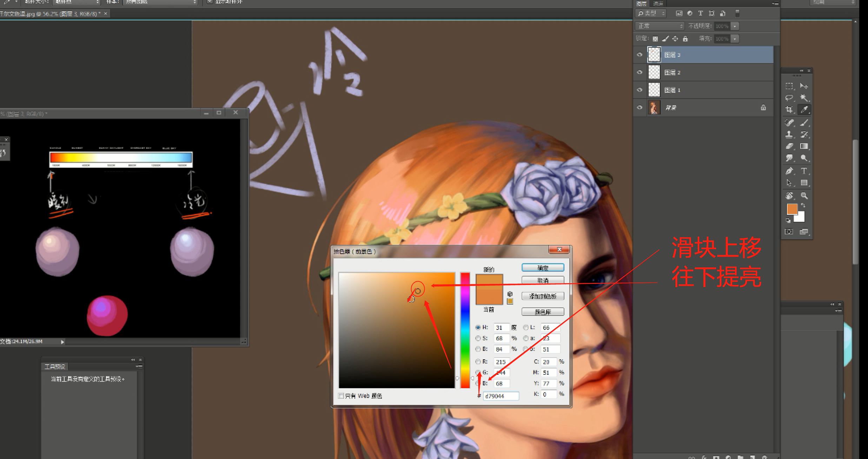This screenshot has height=459, width=868.
Task: Pick the Clone Stamp tool
Action: pyautogui.click(x=789, y=134)
